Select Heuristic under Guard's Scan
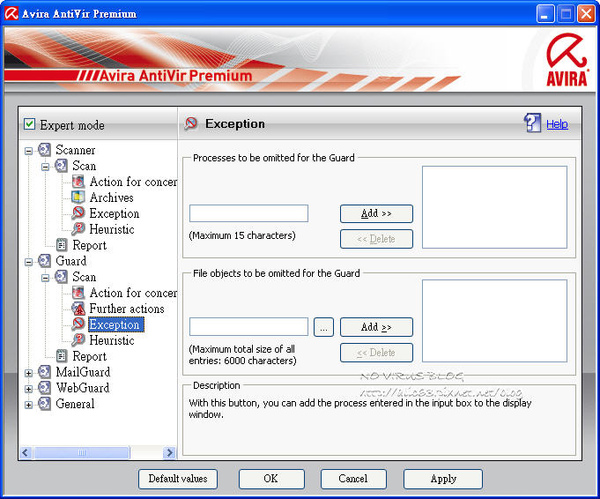The width and height of the screenshot is (600, 499). [x=112, y=340]
